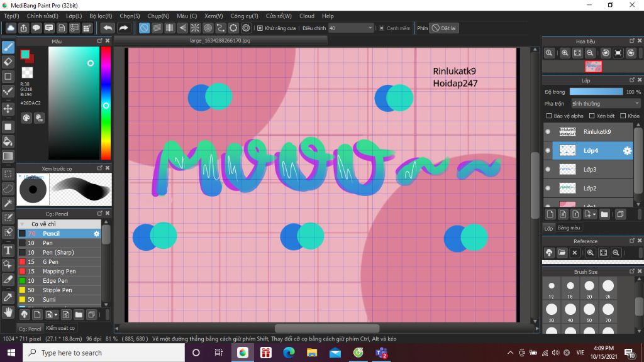
Task: Select the rectangular Select tool
Action: (8, 174)
